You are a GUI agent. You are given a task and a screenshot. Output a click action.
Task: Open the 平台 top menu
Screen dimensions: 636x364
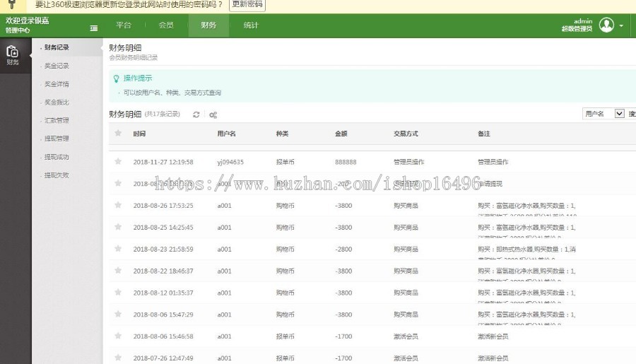(x=123, y=25)
